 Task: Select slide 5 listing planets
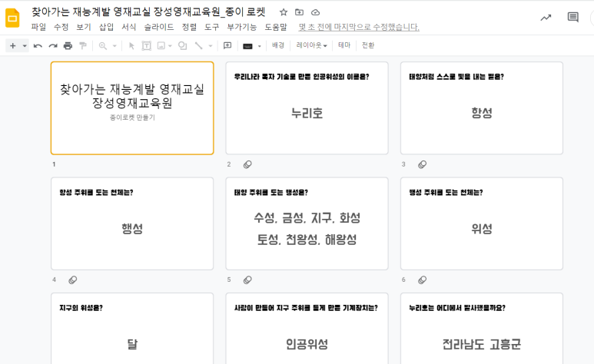[307, 223]
